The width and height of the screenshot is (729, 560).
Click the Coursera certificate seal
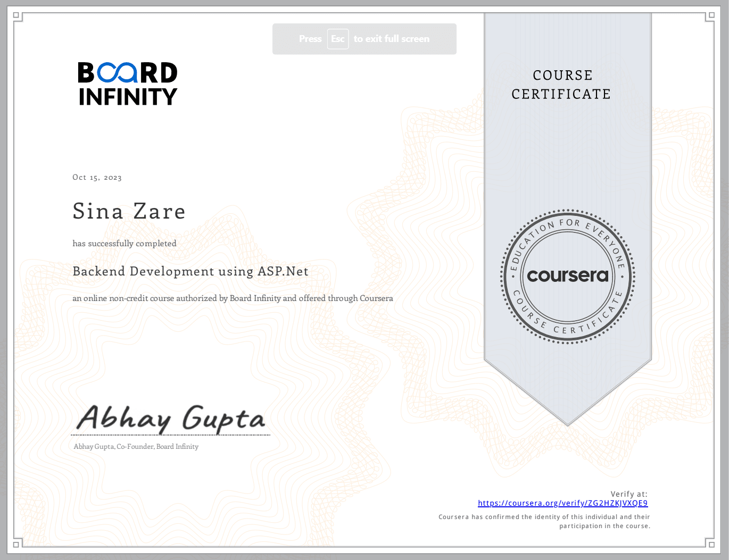coord(568,277)
